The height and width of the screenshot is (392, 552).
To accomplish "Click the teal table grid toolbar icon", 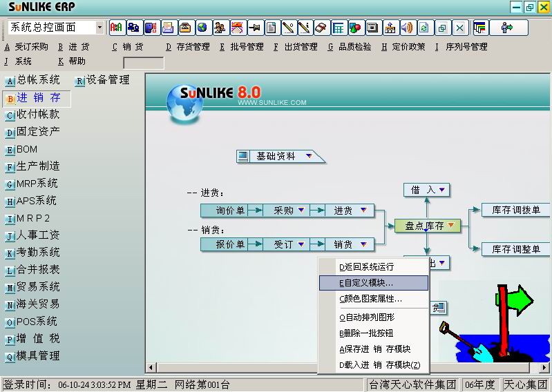I will click(339, 28).
